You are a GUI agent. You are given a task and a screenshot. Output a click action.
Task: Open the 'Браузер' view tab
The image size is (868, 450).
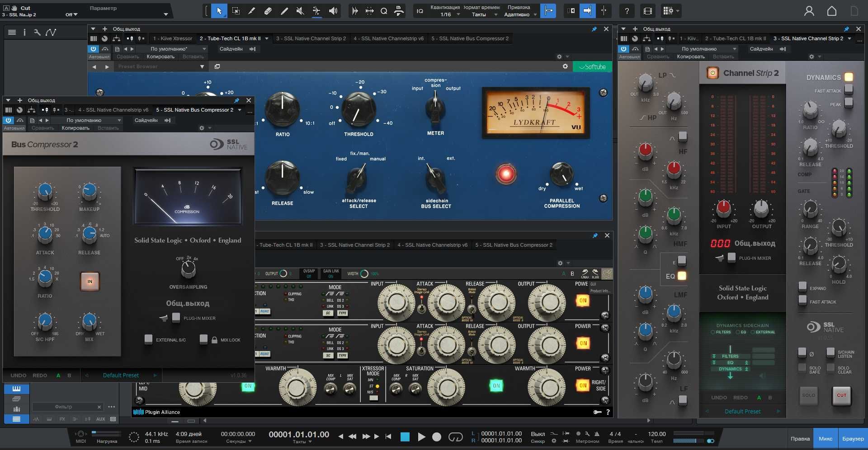click(853, 439)
